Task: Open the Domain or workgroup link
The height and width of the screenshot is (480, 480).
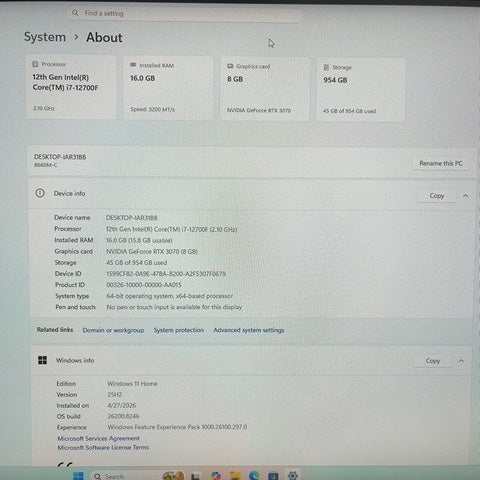Action: pos(113,330)
